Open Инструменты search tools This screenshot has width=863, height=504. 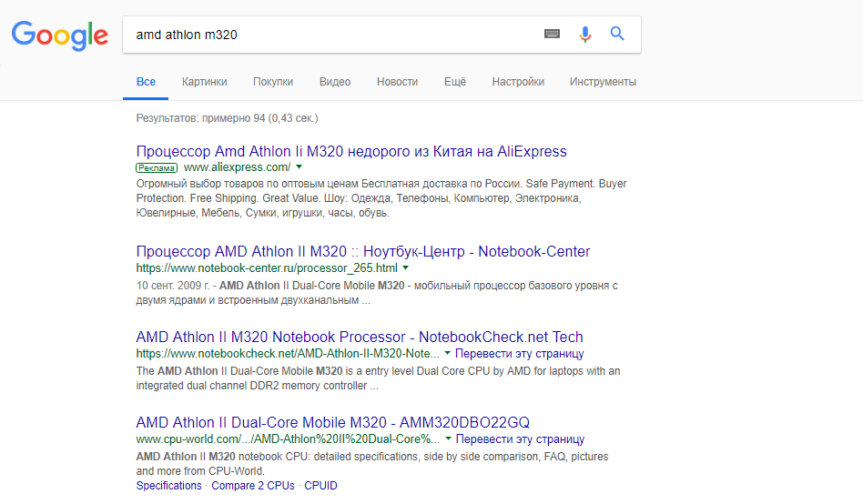click(x=603, y=82)
